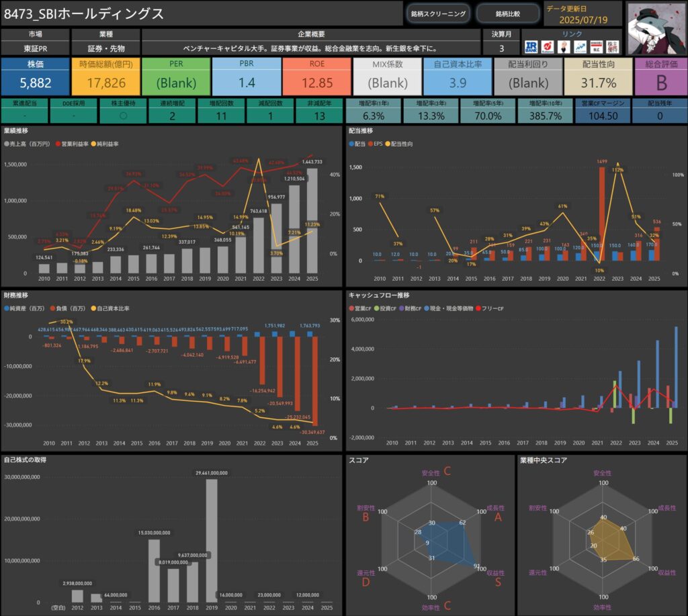The width and height of the screenshot is (688, 616).
Task: Open the 株主優待 link icon
Action: pos(613,47)
